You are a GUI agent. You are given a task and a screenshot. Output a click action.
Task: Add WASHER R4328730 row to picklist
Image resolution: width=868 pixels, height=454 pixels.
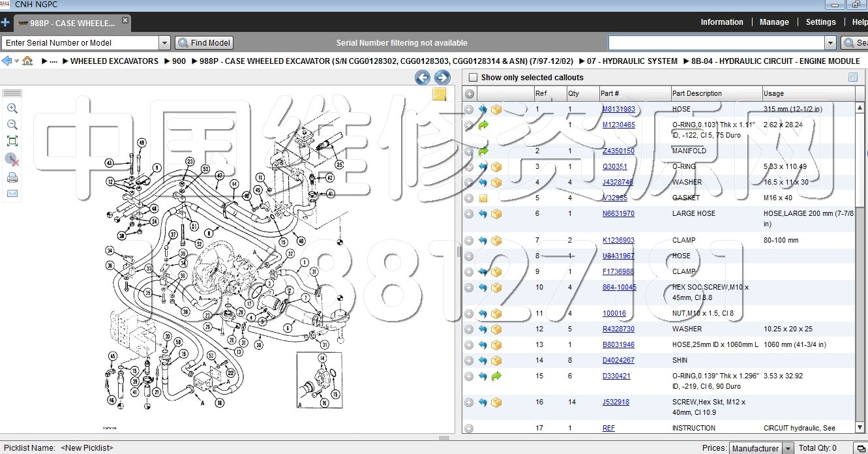(x=469, y=329)
